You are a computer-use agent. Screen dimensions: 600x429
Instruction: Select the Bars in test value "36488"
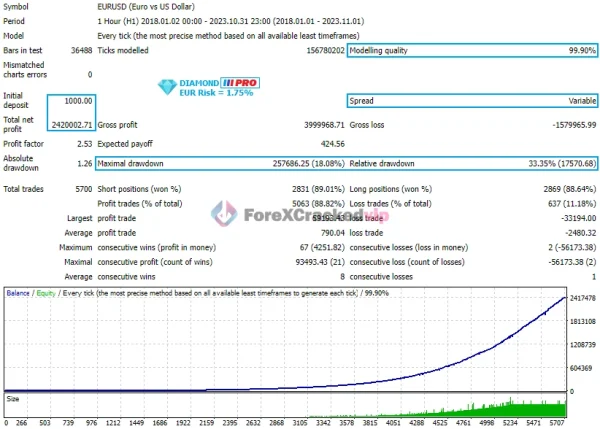click(x=82, y=51)
